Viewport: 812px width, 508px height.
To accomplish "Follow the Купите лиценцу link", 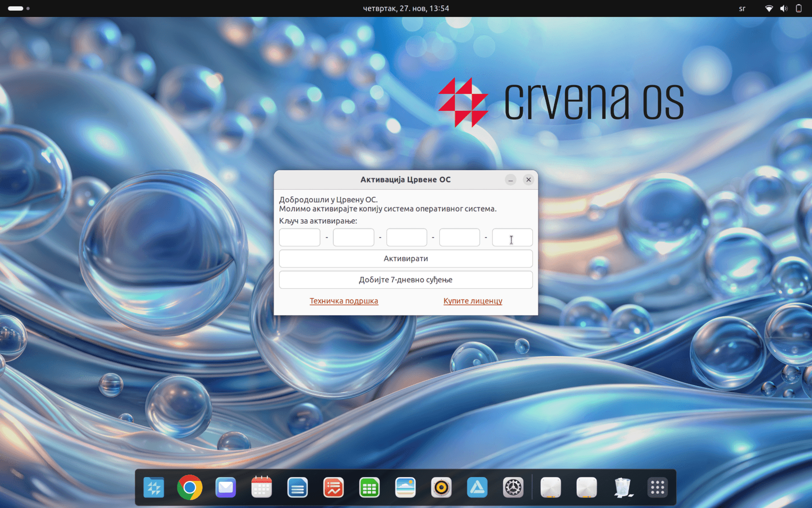I will click(473, 301).
